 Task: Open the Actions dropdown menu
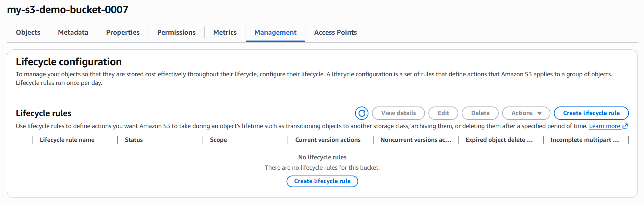(x=526, y=113)
